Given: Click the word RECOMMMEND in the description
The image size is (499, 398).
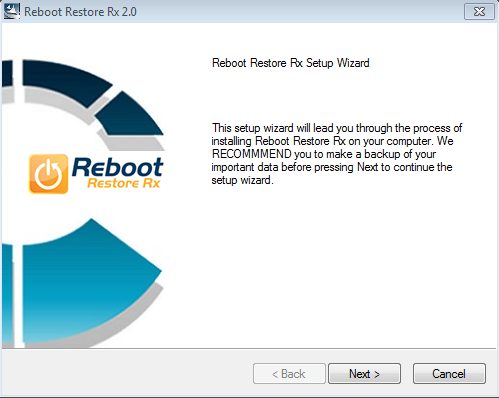Looking at the screenshot, I should point(252,154).
